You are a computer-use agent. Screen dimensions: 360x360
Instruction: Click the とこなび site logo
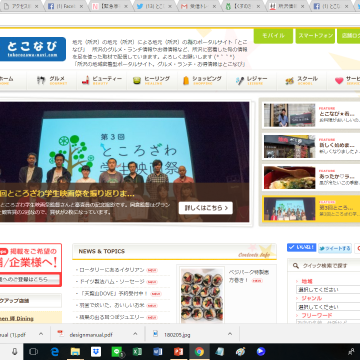tap(32, 49)
